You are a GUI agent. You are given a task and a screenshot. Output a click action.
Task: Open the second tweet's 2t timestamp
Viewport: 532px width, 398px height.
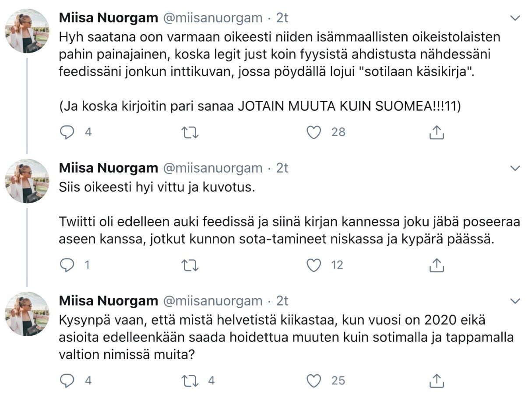coord(282,168)
